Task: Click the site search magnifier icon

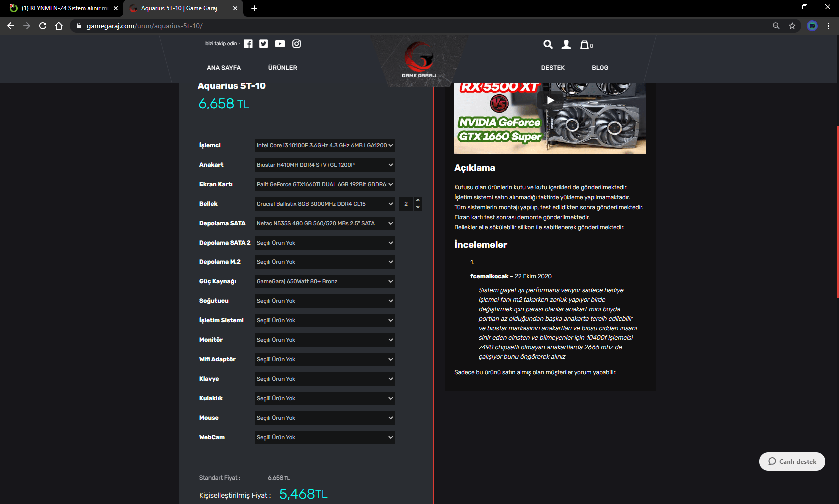Action: 548,44
